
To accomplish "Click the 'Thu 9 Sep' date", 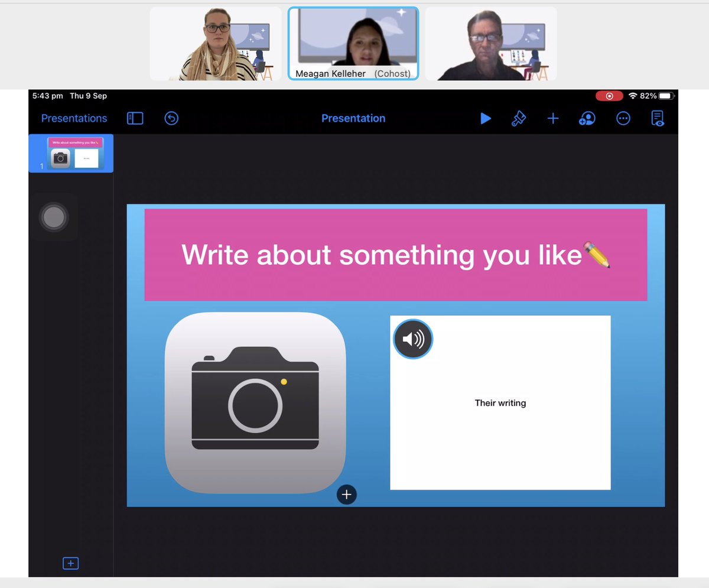I will coord(89,96).
